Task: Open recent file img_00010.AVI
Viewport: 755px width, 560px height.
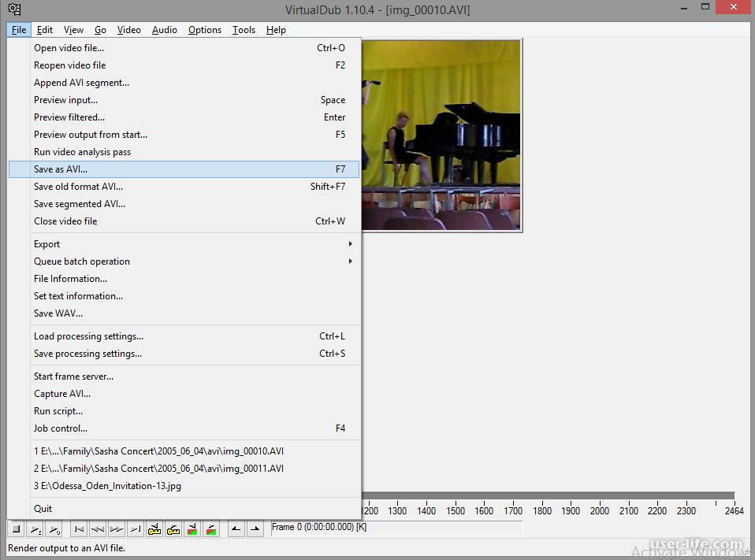Action: coord(184,451)
